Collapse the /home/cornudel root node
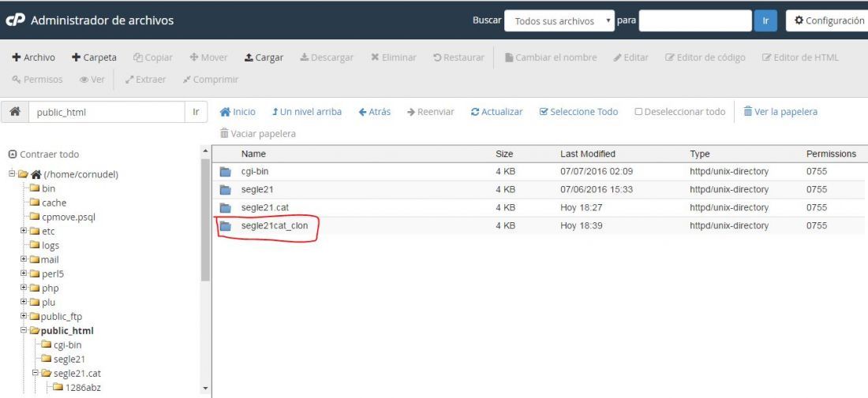Viewport: 868px width, 398px height. pos(12,174)
